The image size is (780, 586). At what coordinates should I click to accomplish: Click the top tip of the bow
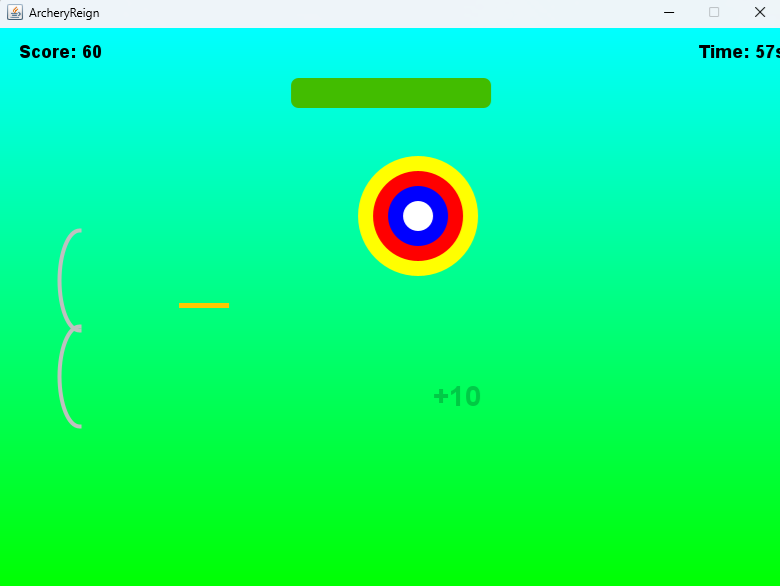[x=79, y=231]
